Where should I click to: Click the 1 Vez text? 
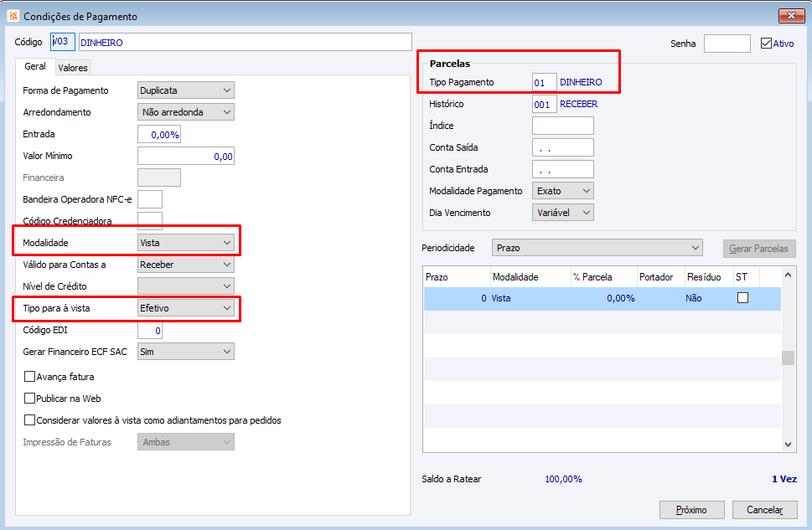pyautogui.click(x=784, y=479)
